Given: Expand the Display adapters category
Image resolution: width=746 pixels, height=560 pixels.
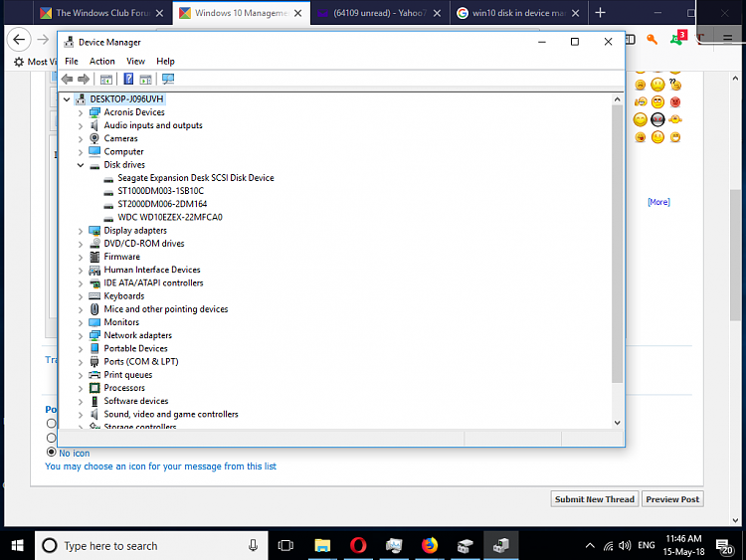Looking at the screenshot, I should [81, 231].
